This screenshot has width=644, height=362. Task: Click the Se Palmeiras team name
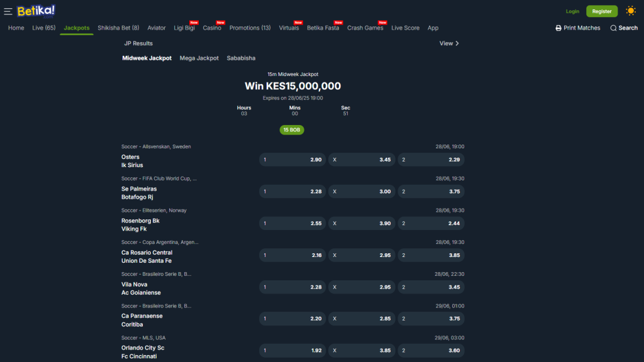(x=139, y=189)
